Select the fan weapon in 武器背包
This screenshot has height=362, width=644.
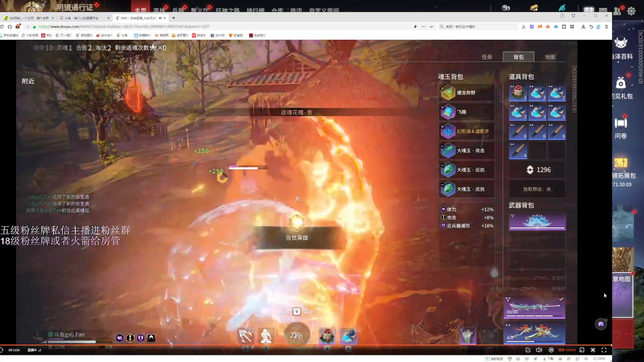(x=537, y=221)
